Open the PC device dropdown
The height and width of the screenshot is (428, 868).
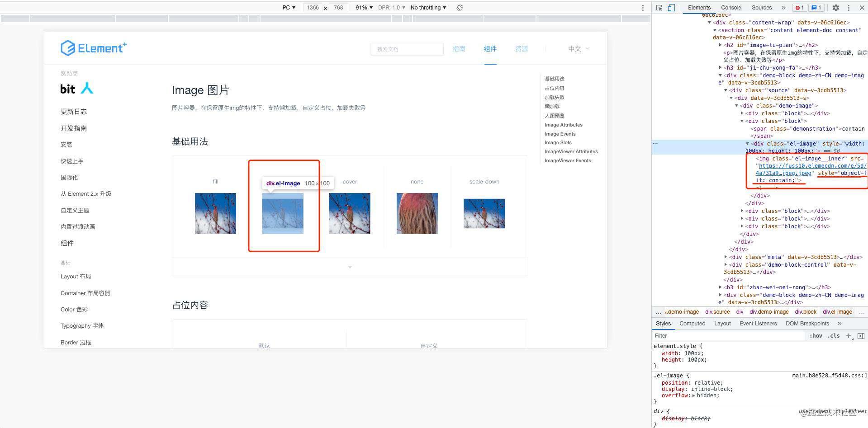289,8
